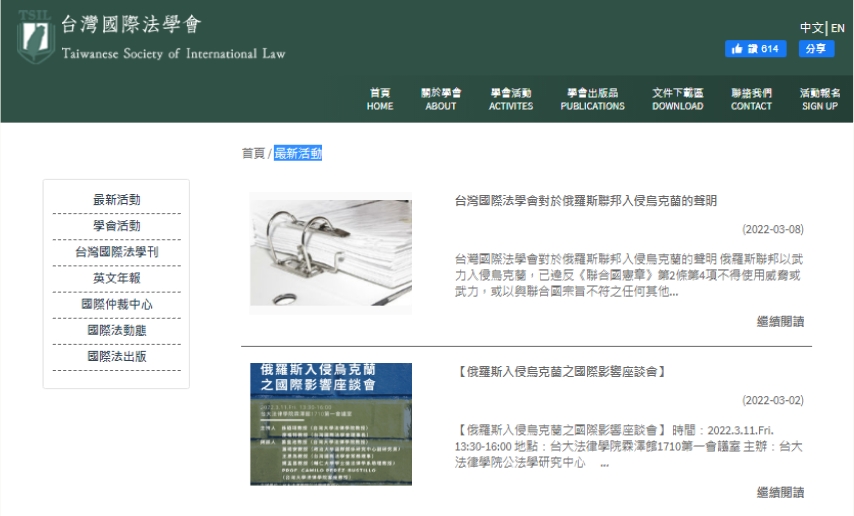
Task: Open the 俄羅斯入侵烏克蘭 seminar poster thumbnail
Action: [330, 424]
